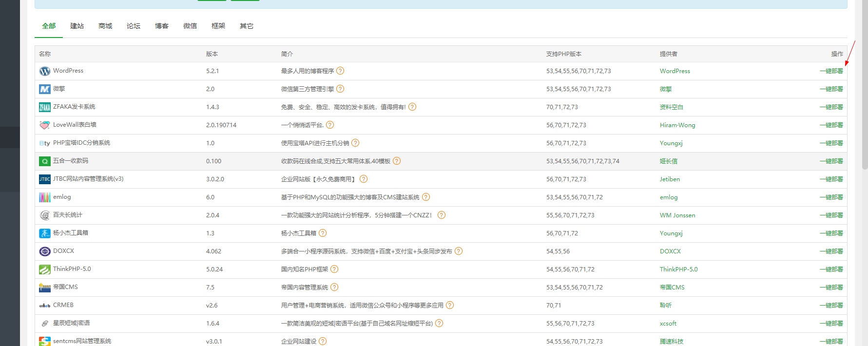Click the 五合一收款码 name text
Viewport: 868px width, 346px height.
coord(71,161)
